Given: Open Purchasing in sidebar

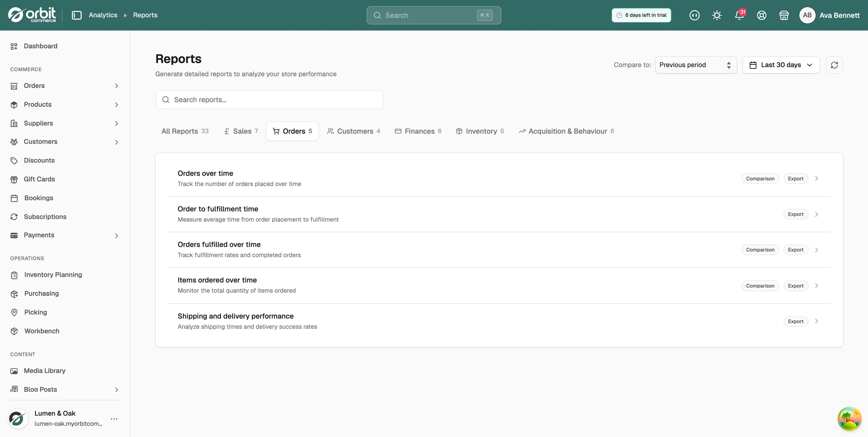Looking at the screenshot, I should click(41, 294).
